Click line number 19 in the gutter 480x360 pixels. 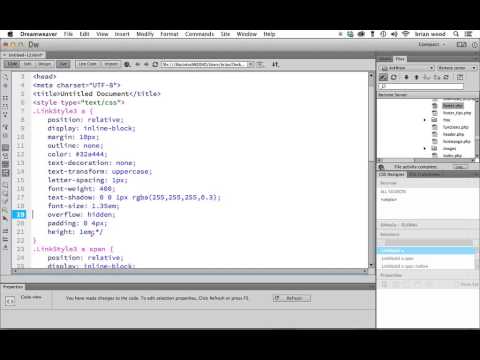click(20, 214)
